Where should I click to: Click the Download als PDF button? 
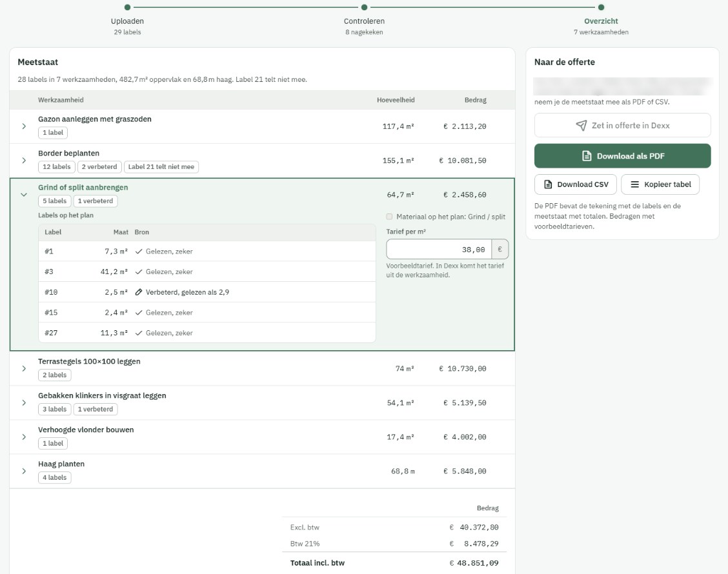point(622,156)
